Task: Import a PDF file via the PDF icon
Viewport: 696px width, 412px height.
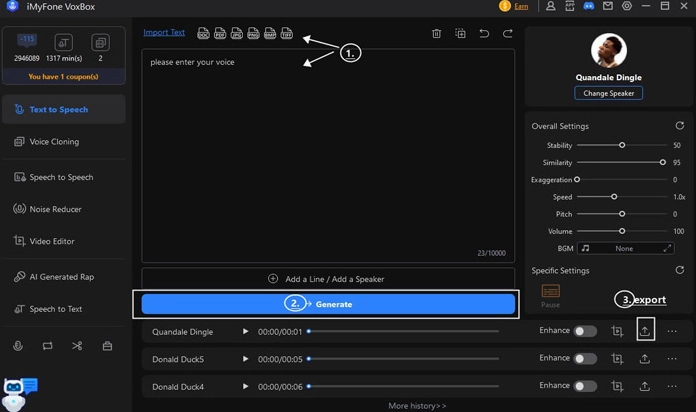Action: (x=220, y=33)
